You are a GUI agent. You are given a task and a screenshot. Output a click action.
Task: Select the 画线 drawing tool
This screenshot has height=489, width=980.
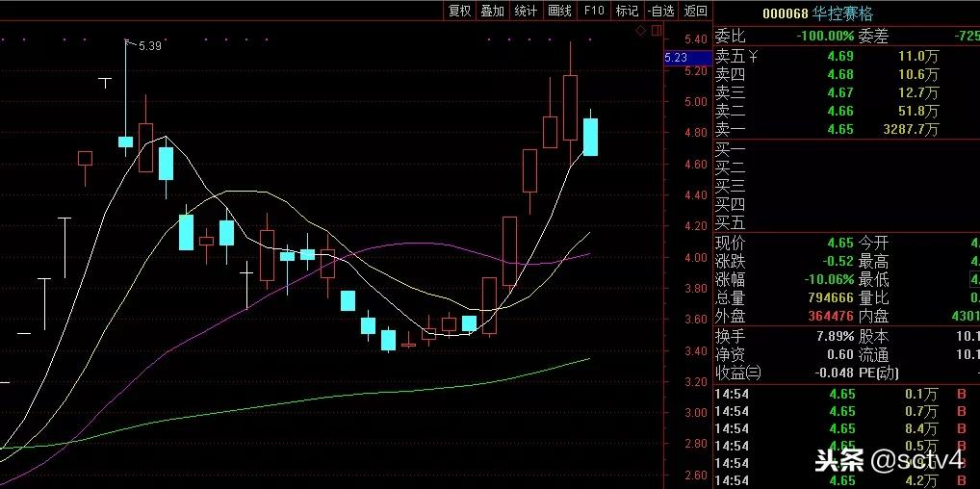pyautogui.click(x=559, y=11)
